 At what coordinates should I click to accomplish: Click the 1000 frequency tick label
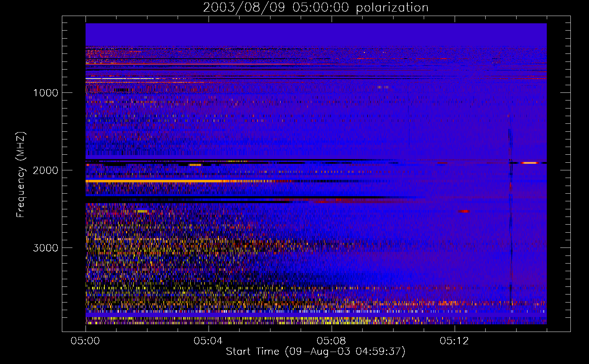click(46, 93)
